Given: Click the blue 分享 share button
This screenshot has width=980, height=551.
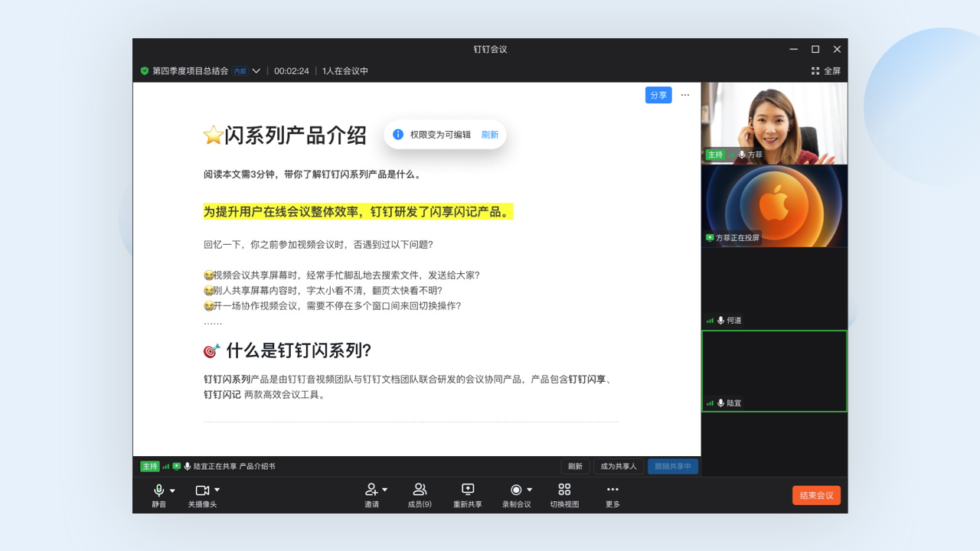Looking at the screenshot, I should (x=658, y=95).
